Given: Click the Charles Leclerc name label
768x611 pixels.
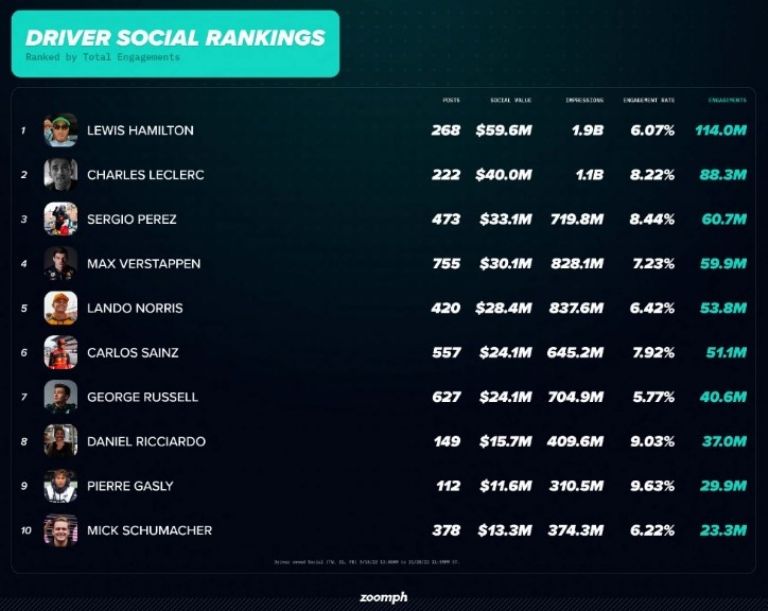Looking at the screenshot, I should (145, 175).
